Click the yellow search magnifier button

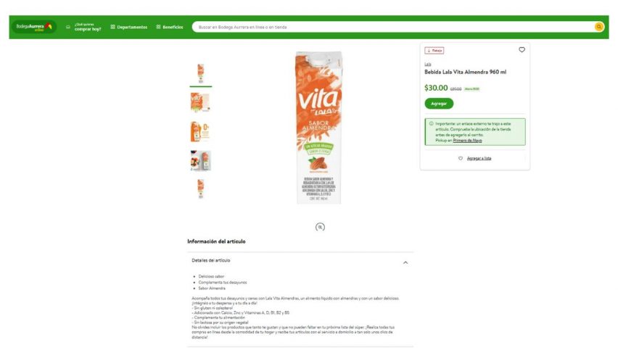pos(598,27)
